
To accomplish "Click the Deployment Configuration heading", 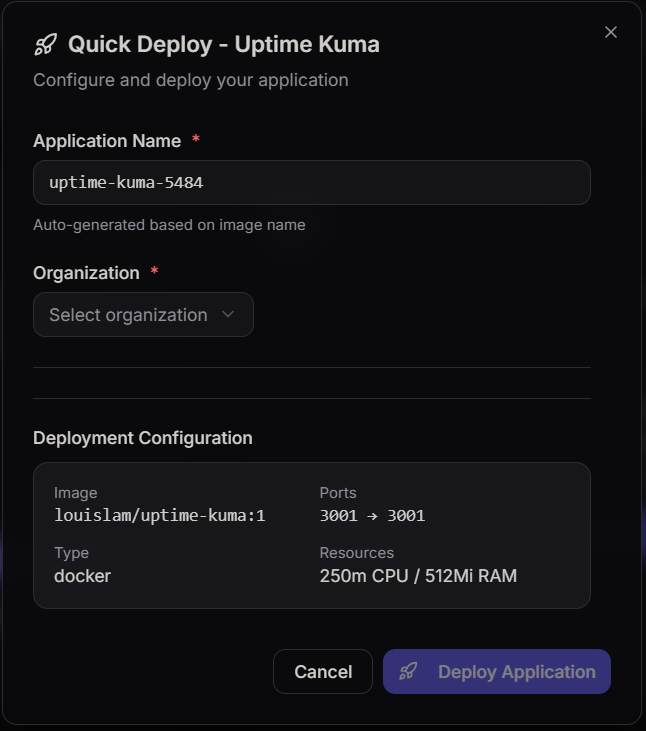I will click(143, 438).
